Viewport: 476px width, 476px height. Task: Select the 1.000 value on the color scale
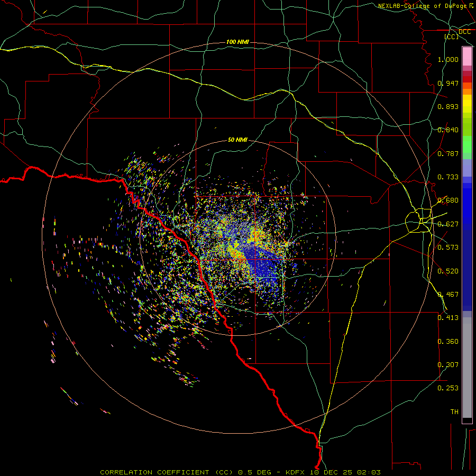click(448, 59)
